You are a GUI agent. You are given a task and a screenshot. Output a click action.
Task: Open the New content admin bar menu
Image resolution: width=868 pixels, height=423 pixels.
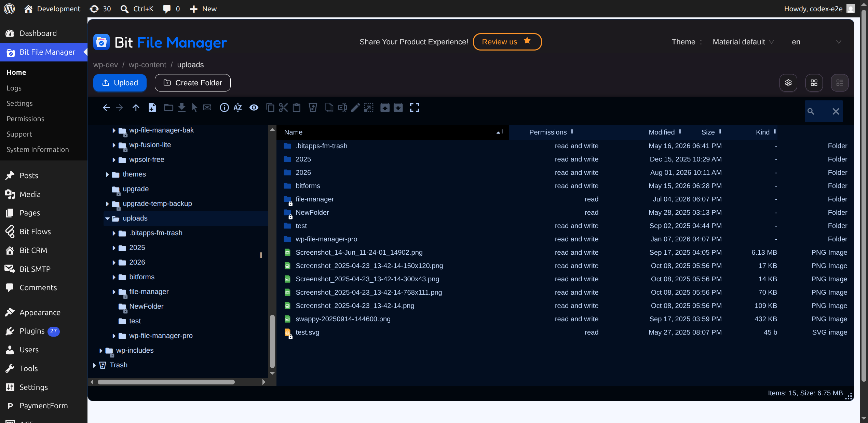point(203,9)
